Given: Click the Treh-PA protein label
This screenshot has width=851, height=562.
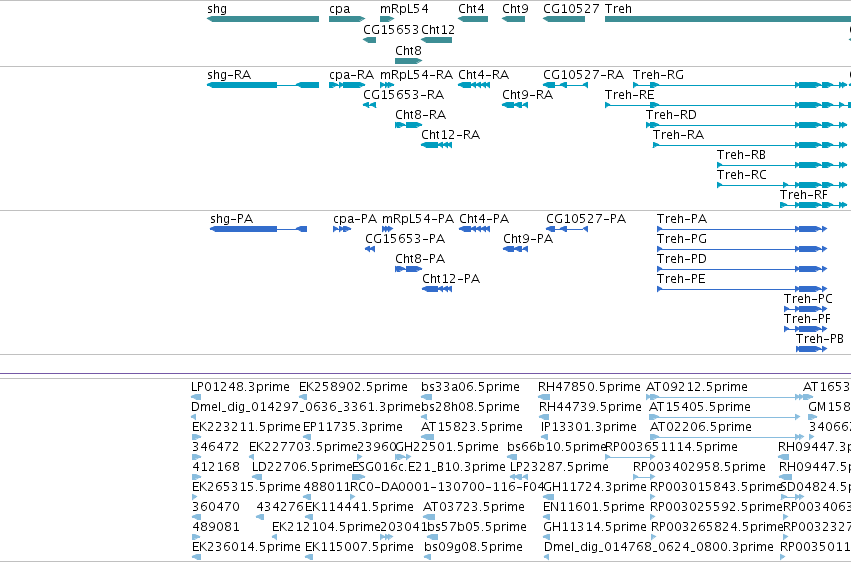Looking at the screenshot, I should 682,219.
